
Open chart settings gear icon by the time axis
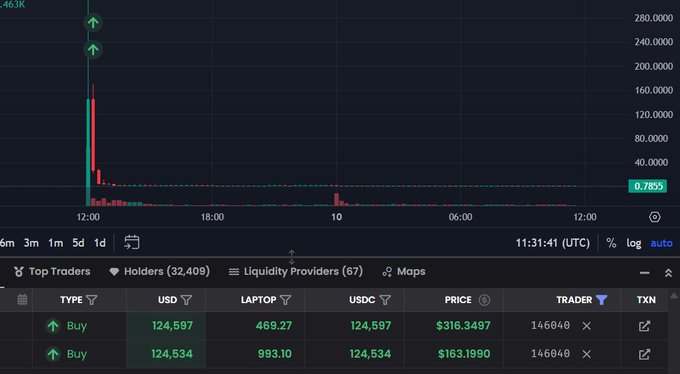point(655,217)
